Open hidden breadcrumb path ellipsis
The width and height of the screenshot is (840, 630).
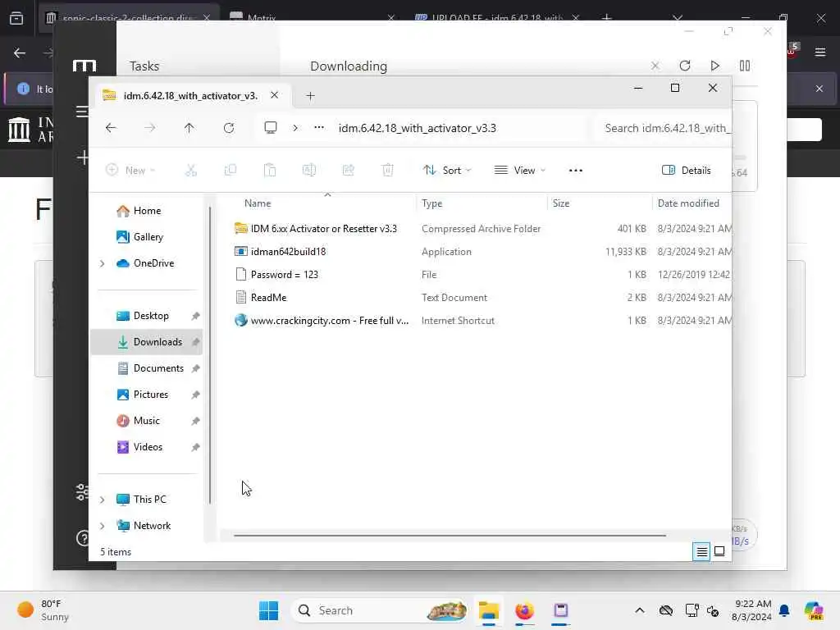[x=319, y=127]
